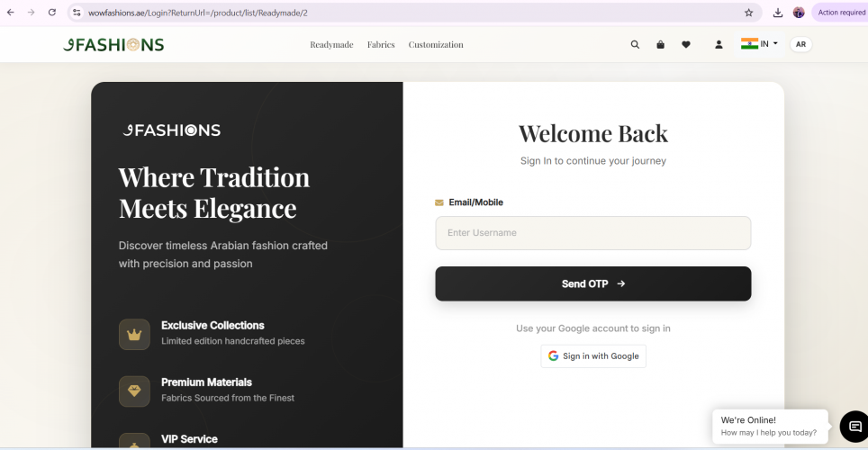
Task: Click the crown Exclusive Collections icon
Action: coord(134,334)
